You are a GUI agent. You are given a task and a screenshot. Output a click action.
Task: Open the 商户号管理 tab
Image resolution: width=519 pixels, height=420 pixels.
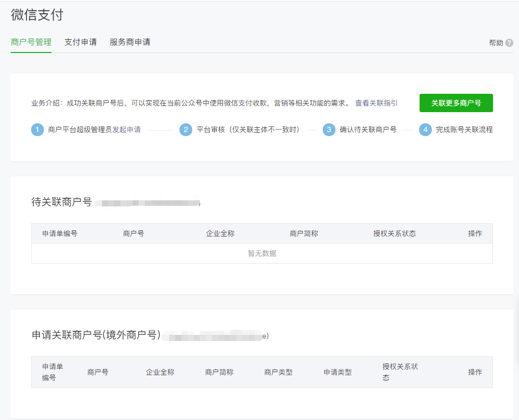point(31,42)
